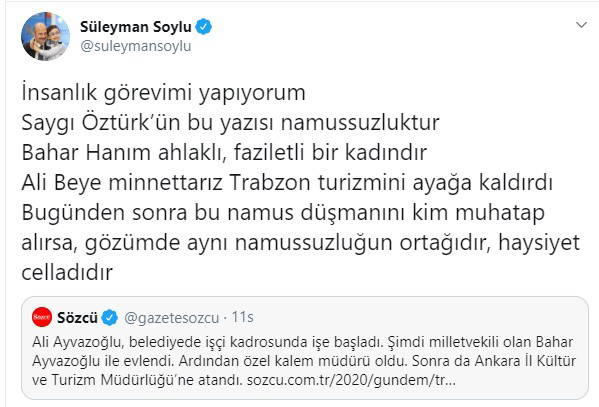
Task: Open quoted tweet about Ali Ayvazoğlu
Action: 305,348
